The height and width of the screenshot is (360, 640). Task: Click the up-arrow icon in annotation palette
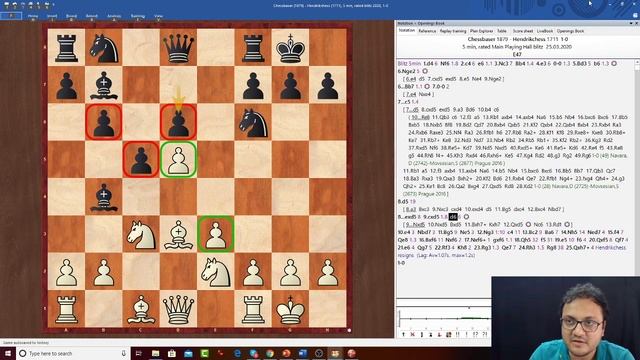(403, 334)
